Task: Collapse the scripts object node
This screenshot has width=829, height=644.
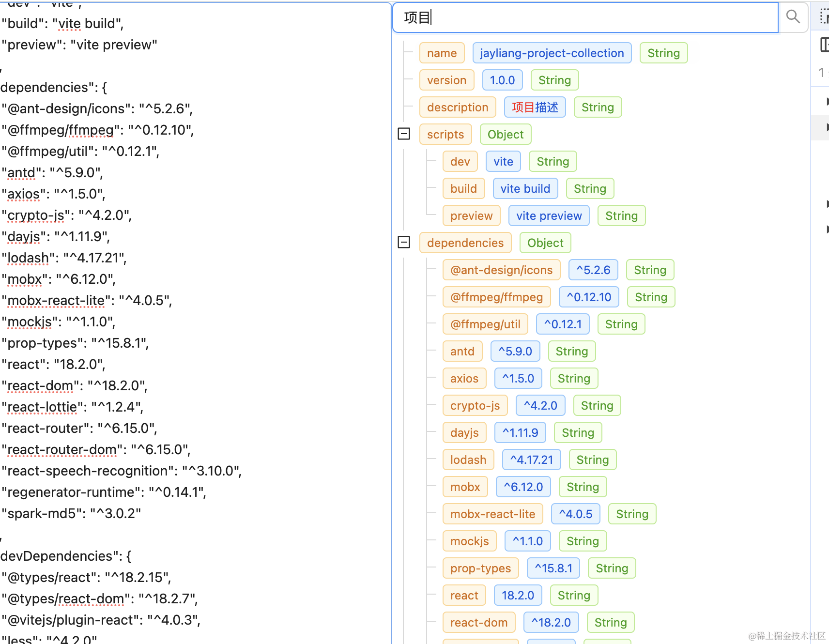Action: point(404,134)
